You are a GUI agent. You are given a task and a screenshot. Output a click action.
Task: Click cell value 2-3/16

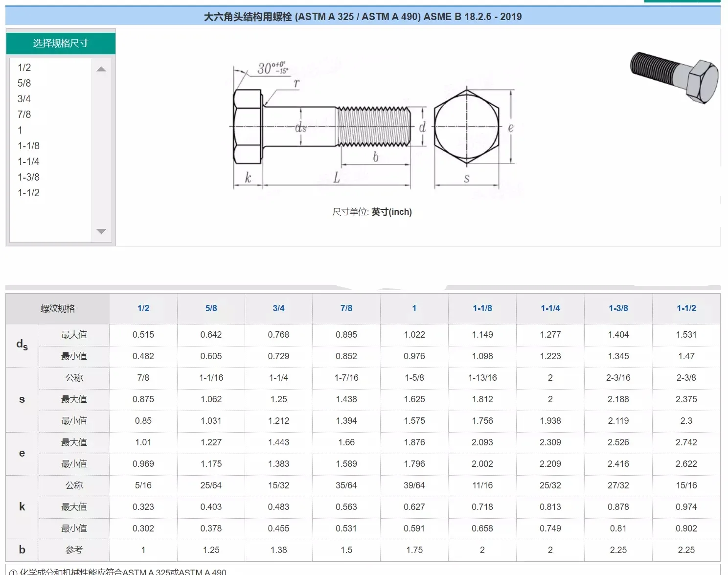tap(618, 378)
